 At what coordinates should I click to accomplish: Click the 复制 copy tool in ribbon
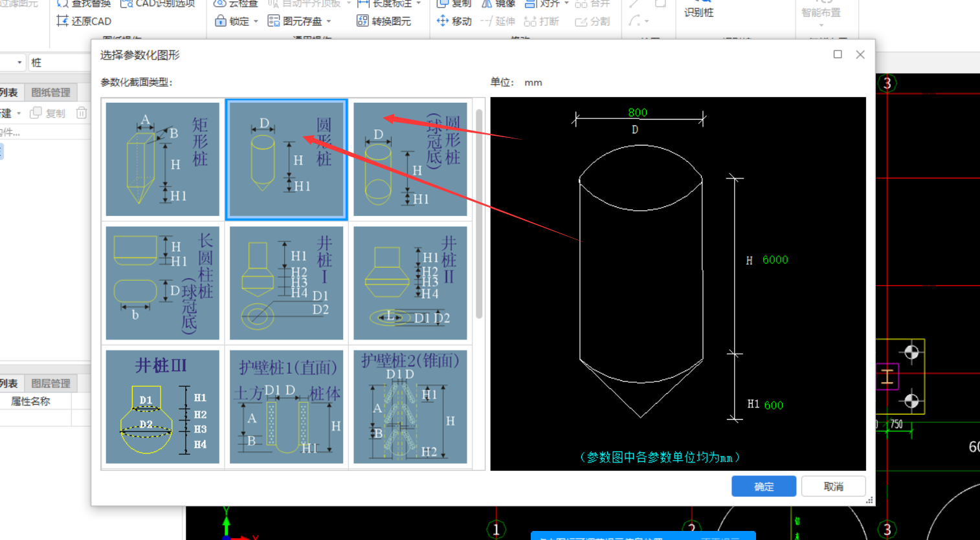click(x=454, y=3)
